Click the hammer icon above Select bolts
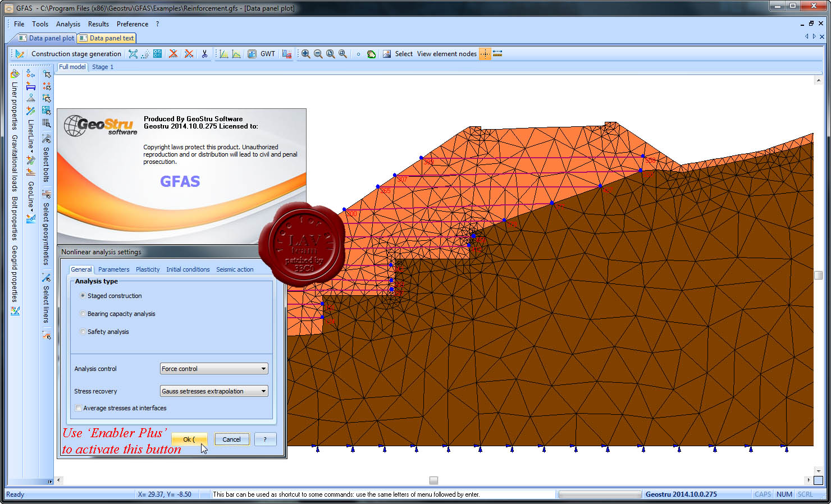The image size is (831, 504). pos(47,139)
